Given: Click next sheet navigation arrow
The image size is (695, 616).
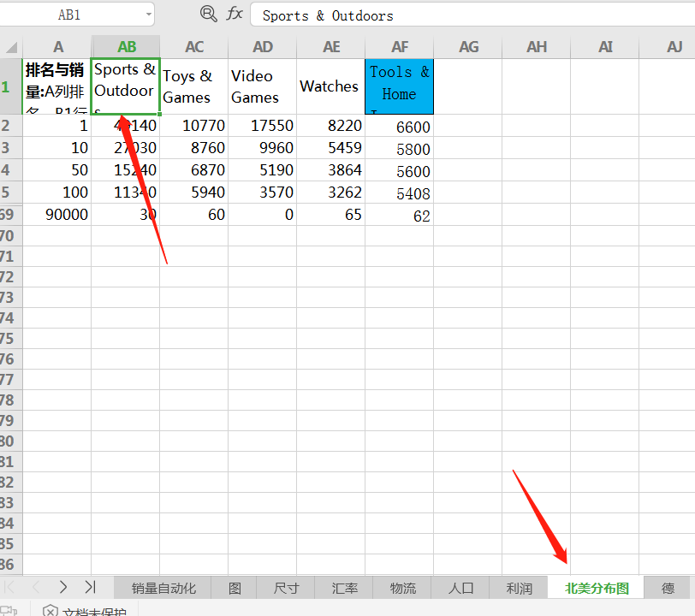Looking at the screenshot, I should 63,587.
